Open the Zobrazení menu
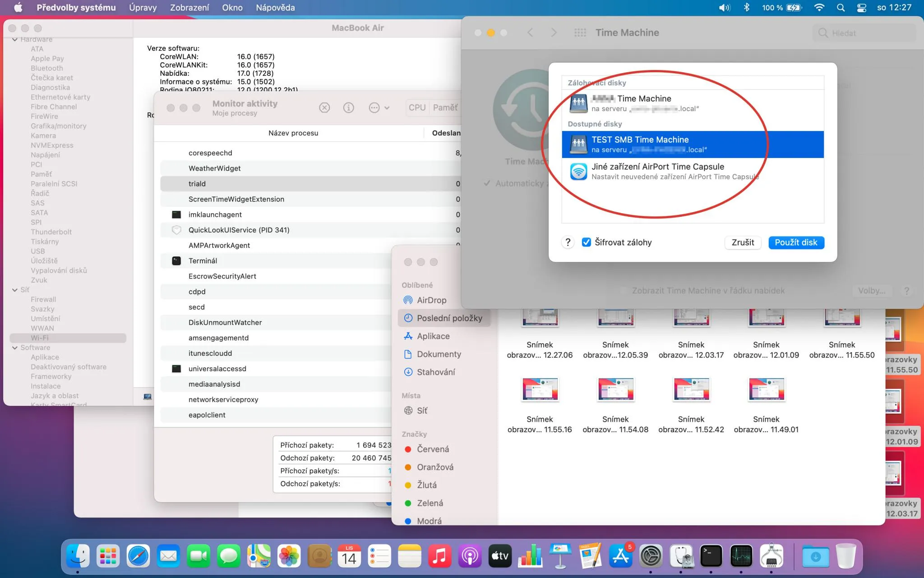924x578 pixels. point(189,8)
